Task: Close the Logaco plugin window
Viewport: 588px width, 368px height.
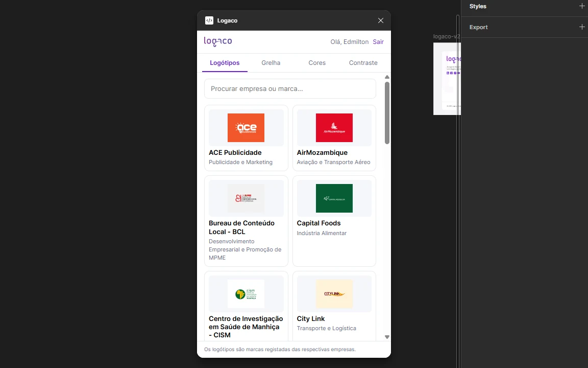Action: [x=381, y=20]
